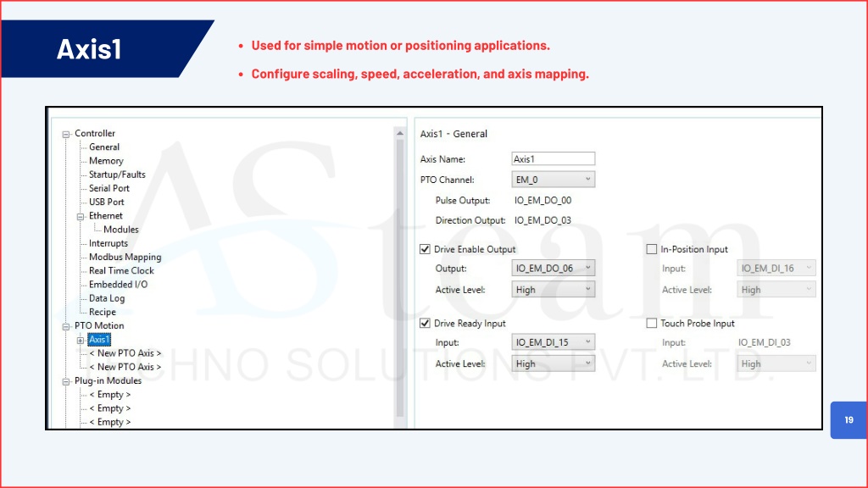Select Real Time Clock tree item
The width and height of the screenshot is (868, 488).
click(121, 271)
